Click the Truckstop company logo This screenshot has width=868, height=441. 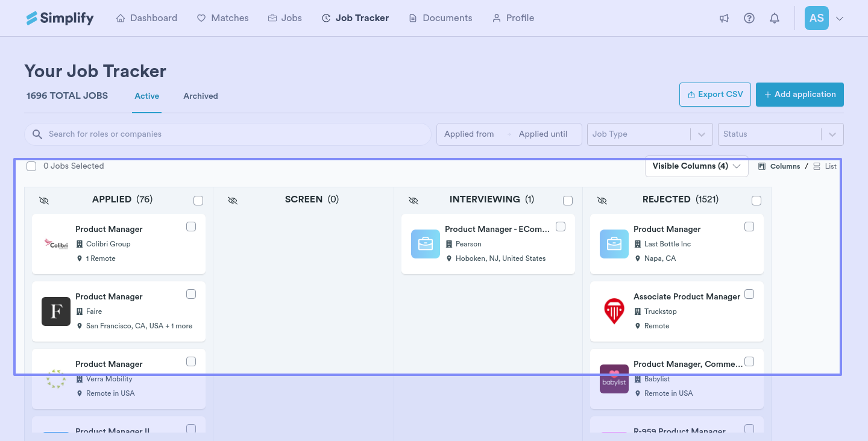614,311
